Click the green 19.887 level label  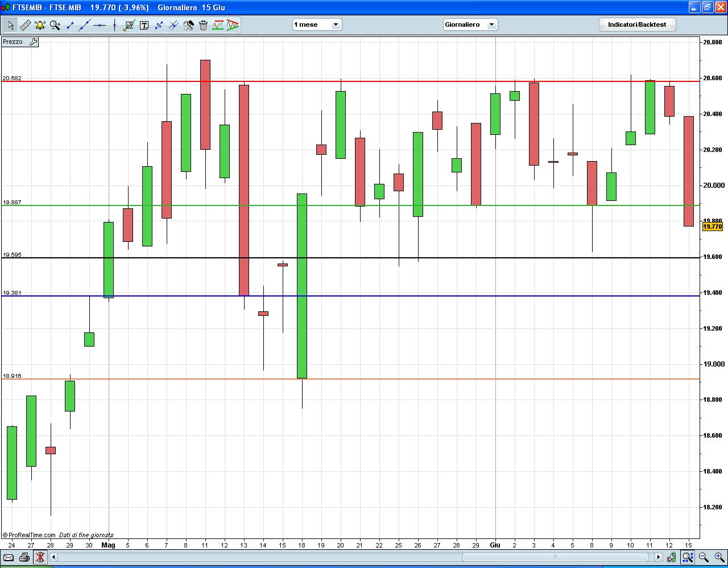point(12,202)
